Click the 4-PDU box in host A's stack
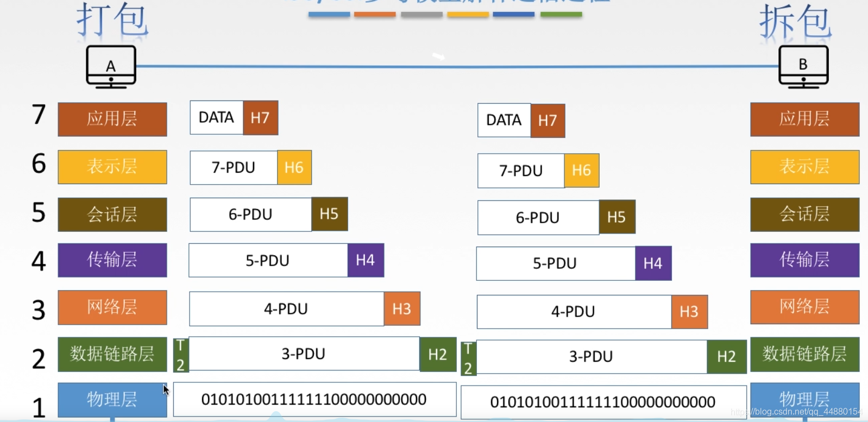Viewport: 868px width, 422px height. [x=287, y=308]
